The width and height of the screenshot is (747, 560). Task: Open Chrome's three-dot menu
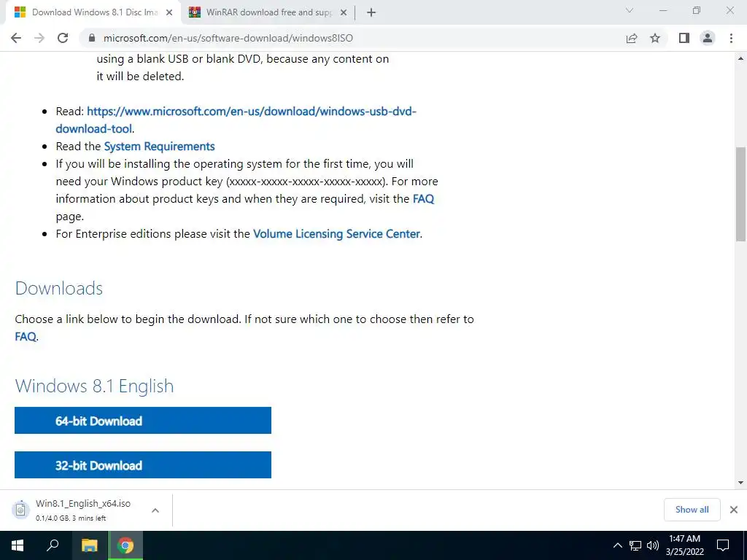point(731,38)
